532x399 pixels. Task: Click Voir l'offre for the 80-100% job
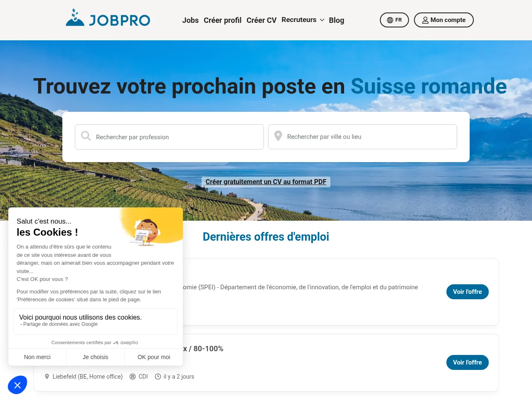tap(468, 362)
